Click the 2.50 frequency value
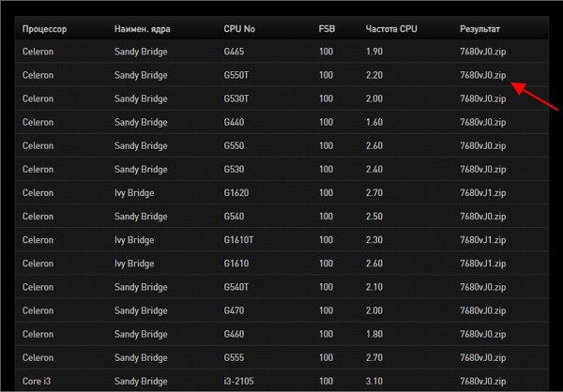 [374, 217]
